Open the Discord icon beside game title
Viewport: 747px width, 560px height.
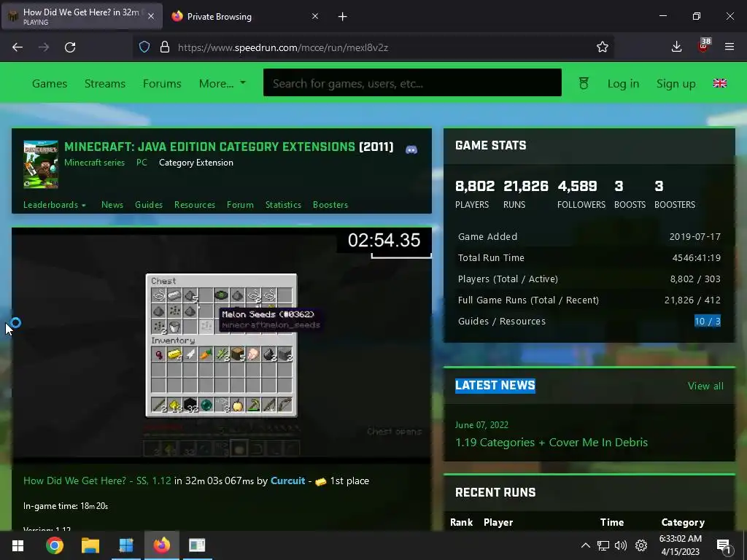(x=411, y=150)
